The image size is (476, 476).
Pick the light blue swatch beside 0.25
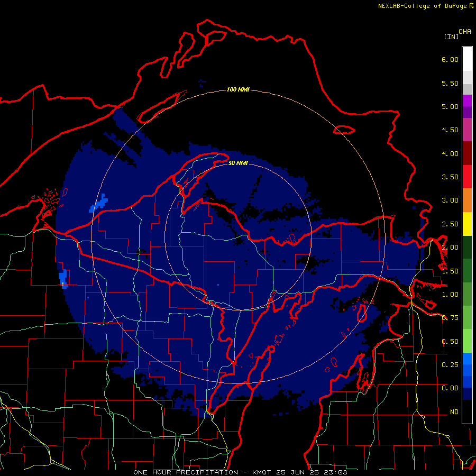pyautogui.click(x=467, y=359)
